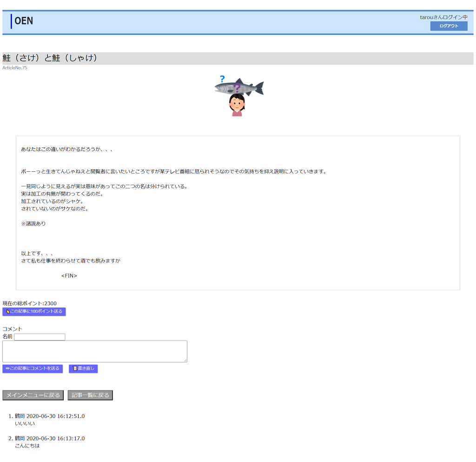The height and width of the screenshot is (462, 476).
Task: Click pencil icon on comment send button
Action: coord(7,368)
